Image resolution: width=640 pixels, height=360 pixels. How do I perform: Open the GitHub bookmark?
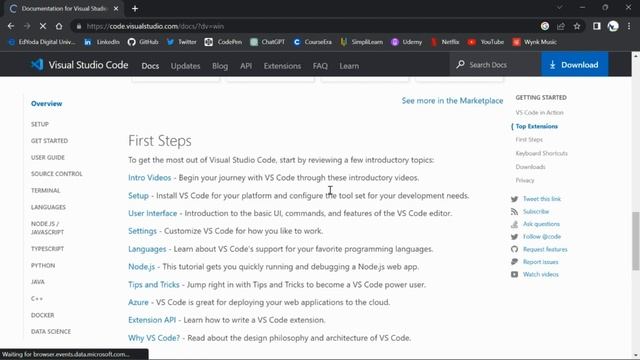(x=143, y=42)
